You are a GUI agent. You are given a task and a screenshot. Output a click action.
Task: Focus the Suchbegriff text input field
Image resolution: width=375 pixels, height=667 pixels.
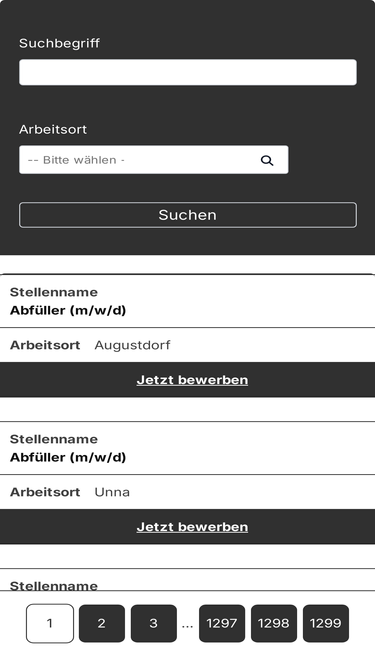(x=188, y=72)
